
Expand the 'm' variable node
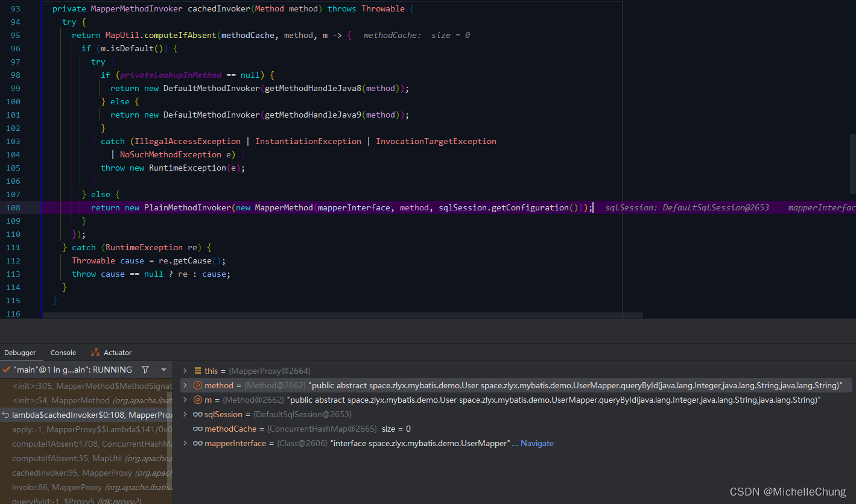[185, 400]
